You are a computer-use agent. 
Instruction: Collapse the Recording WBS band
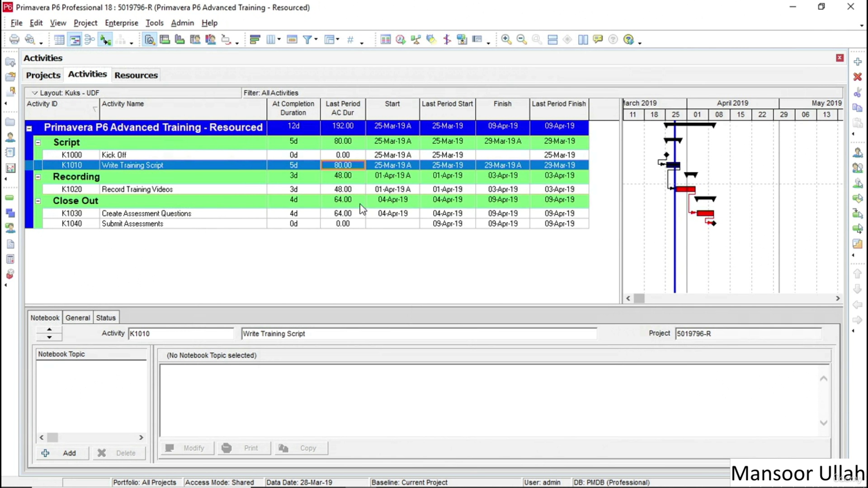pyautogui.click(x=38, y=177)
